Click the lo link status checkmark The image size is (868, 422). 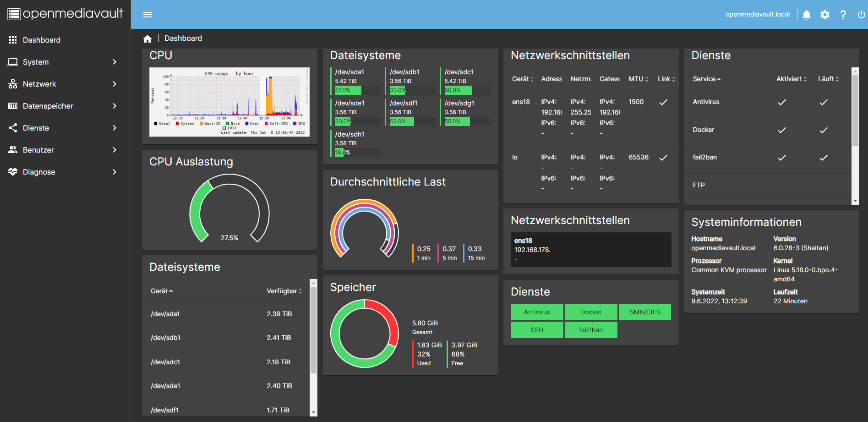click(x=663, y=158)
